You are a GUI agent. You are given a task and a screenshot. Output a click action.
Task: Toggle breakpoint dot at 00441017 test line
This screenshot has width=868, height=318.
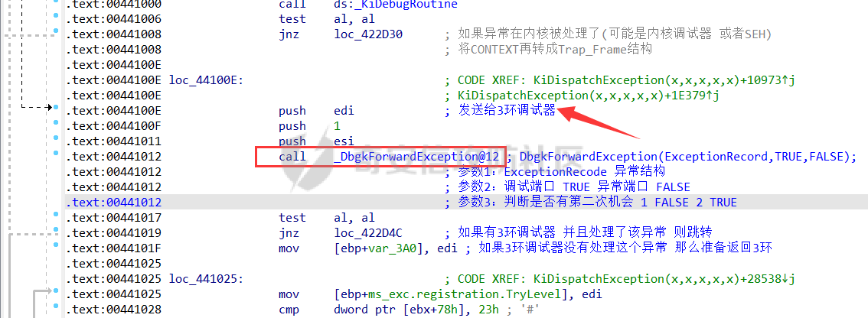coord(56,214)
